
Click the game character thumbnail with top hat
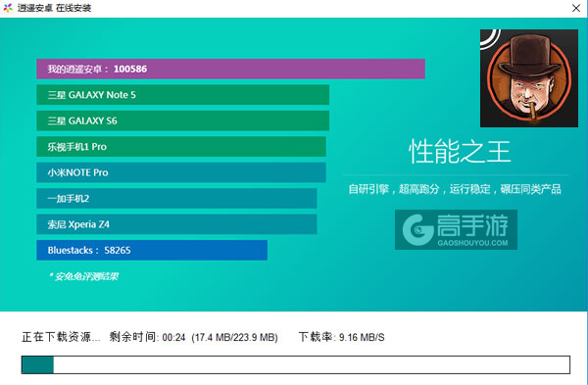click(x=529, y=78)
